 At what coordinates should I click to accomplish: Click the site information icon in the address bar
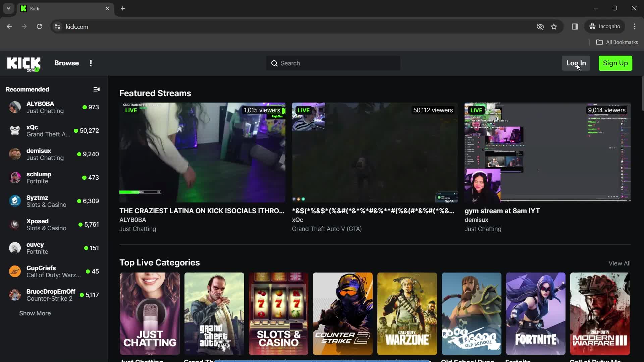tap(57, 26)
